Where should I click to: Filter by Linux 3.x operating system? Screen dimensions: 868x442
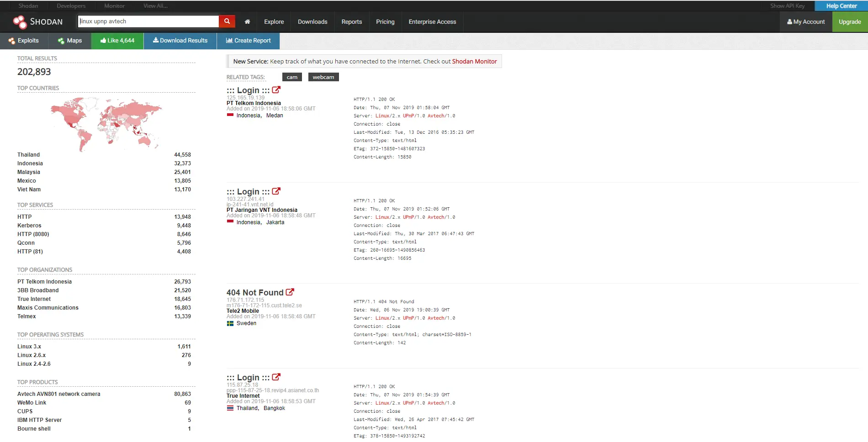[x=29, y=347]
